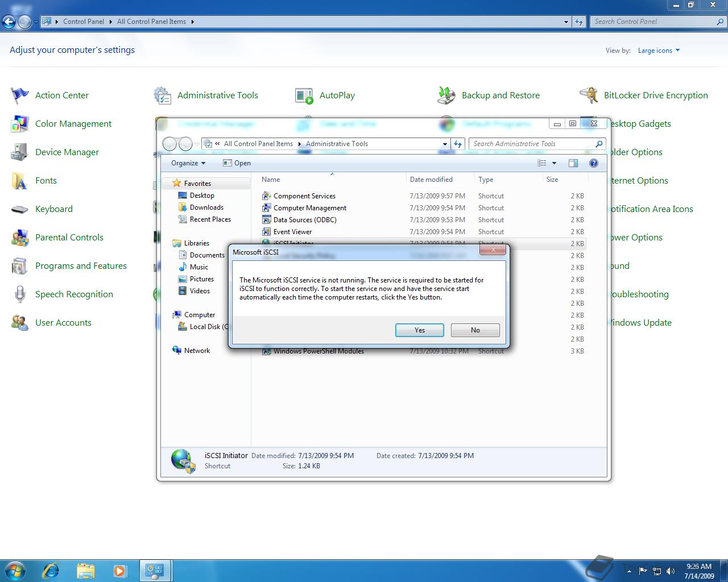Expand Administrative Tools address bar history dropdown
This screenshot has height=582, width=728.
(445, 144)
